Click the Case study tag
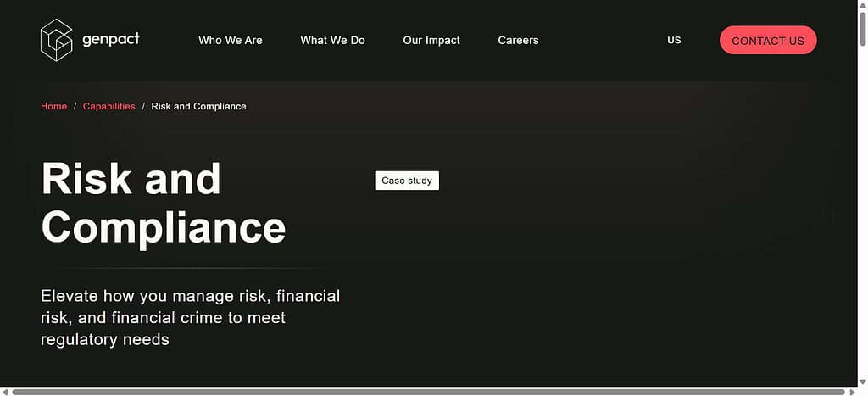The height and width of the screenshot is (396, 868). 407,181
